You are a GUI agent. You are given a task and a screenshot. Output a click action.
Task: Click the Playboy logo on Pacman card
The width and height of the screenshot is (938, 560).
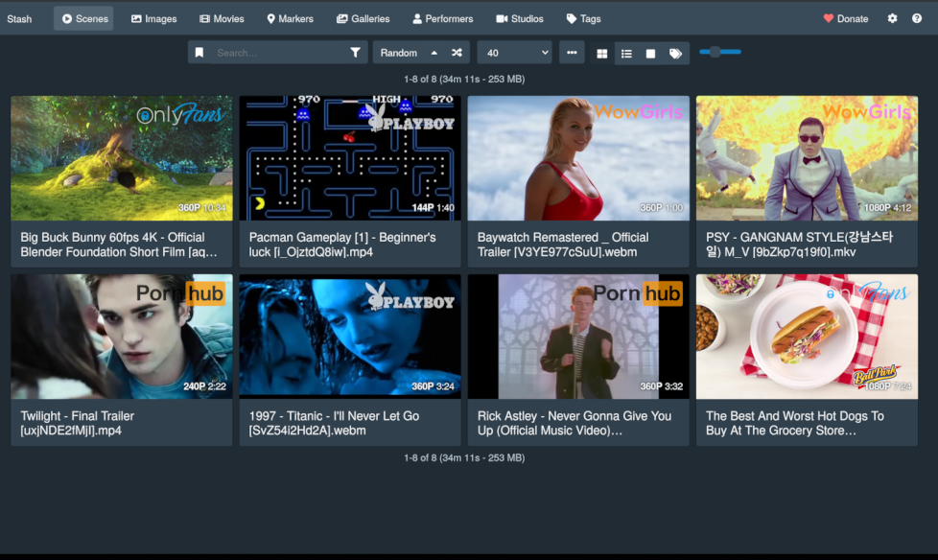tap(410, 119)
